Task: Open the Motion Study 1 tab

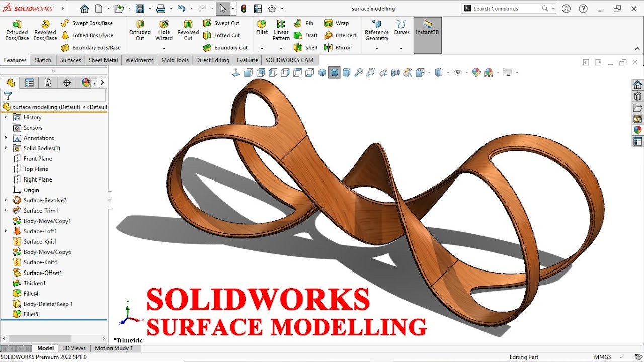Action: [114, 348]
